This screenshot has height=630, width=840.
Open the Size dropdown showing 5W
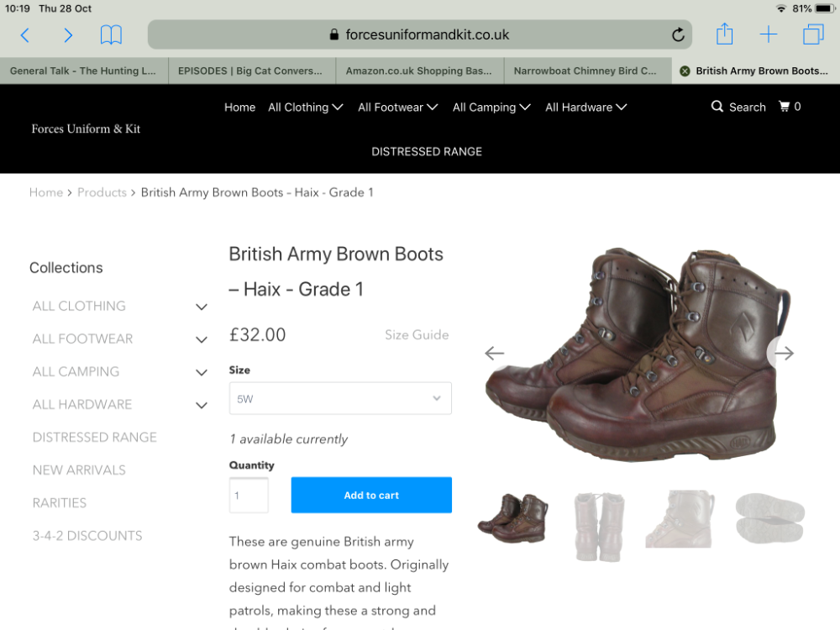coord(340,398)
